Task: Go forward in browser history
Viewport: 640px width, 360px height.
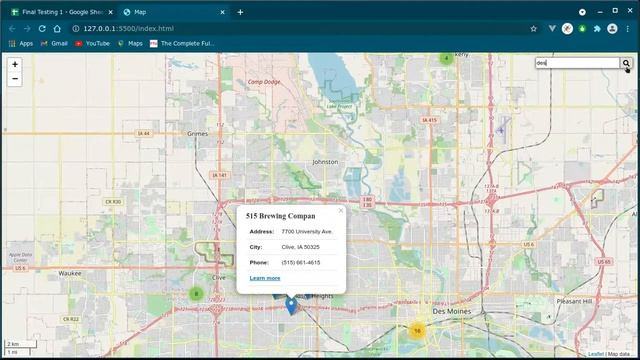Action: click(x=27, y=29)
